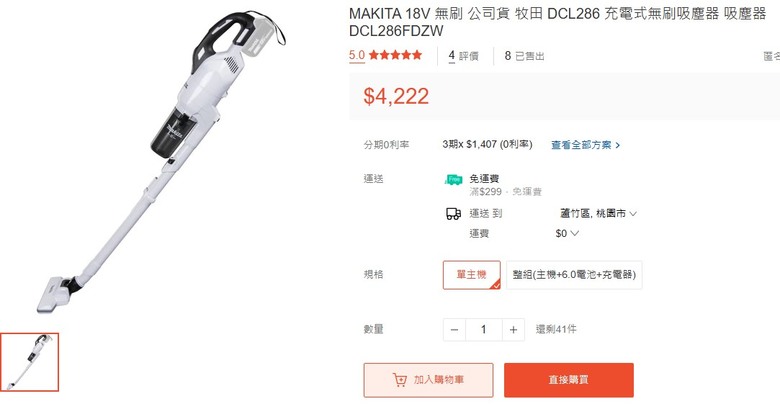Click the main Makita vacuum product image
This screenshot has width=780, height=409.
click(162, 162)
